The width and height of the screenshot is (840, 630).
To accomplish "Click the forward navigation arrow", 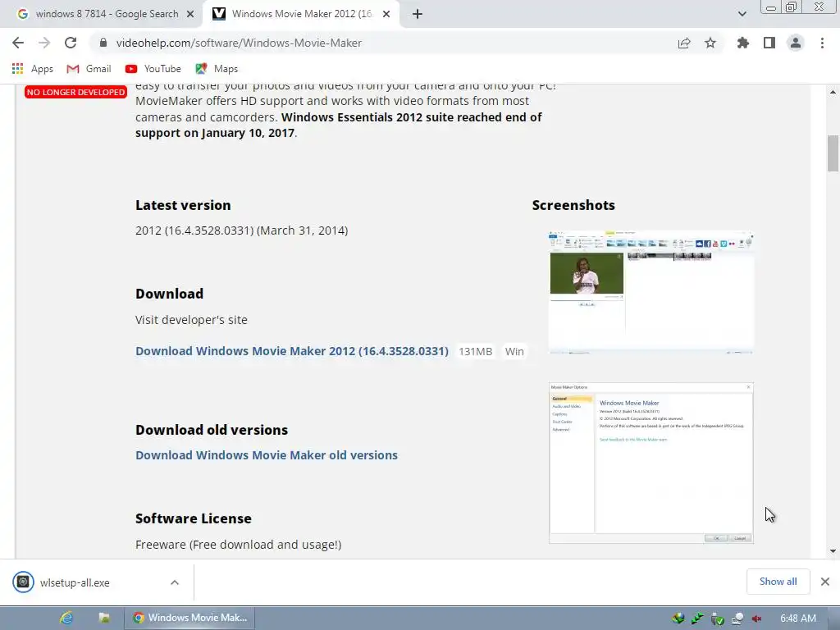I will point(44,43).
